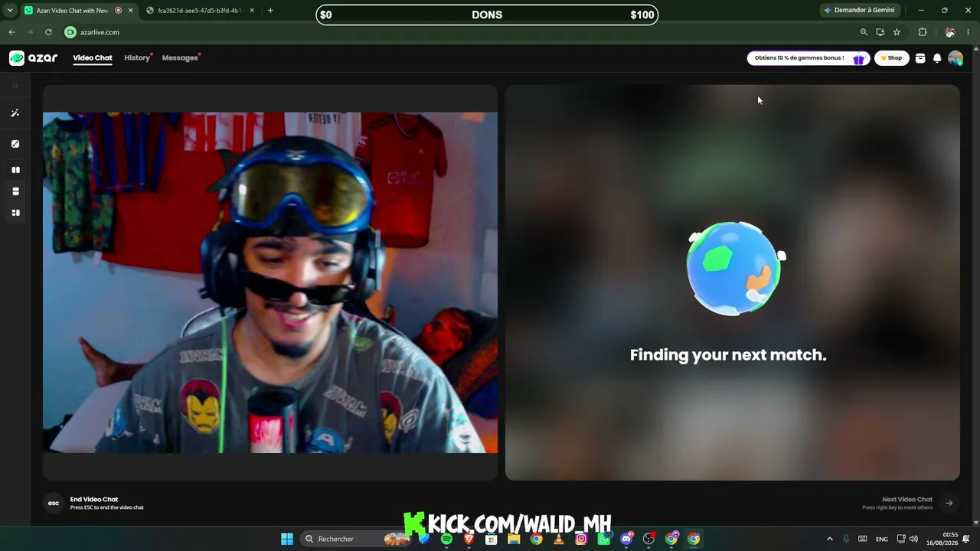This screenshot has height=551, width=980.
Task: Open the ENG language switcher
Action: (x=882, y=539)
